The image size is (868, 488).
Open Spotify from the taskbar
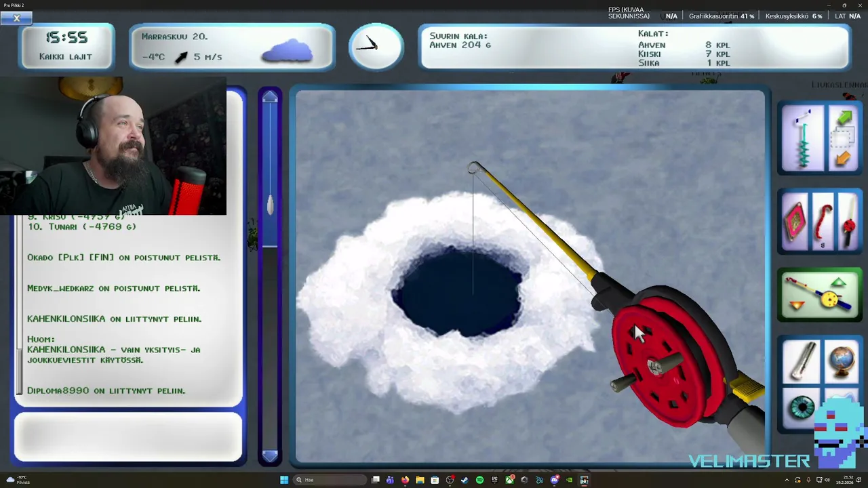point(479,480)
